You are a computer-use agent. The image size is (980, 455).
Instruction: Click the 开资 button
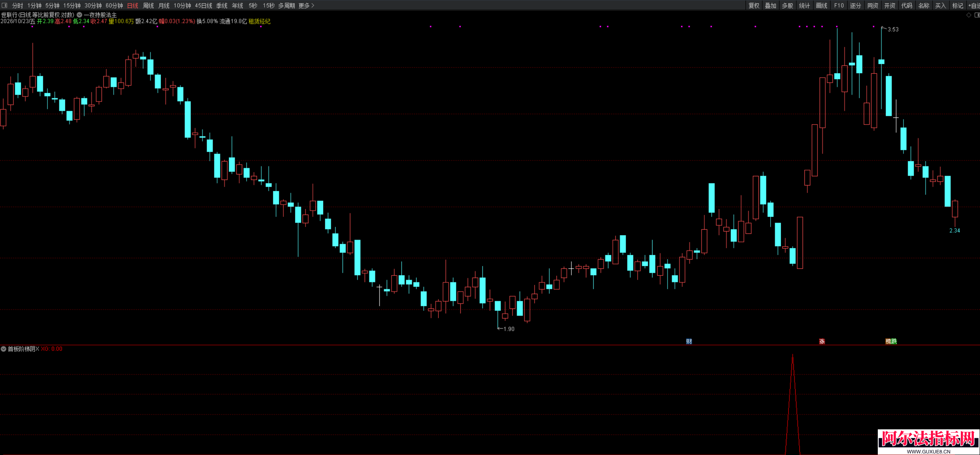click(x=890, y=5)
